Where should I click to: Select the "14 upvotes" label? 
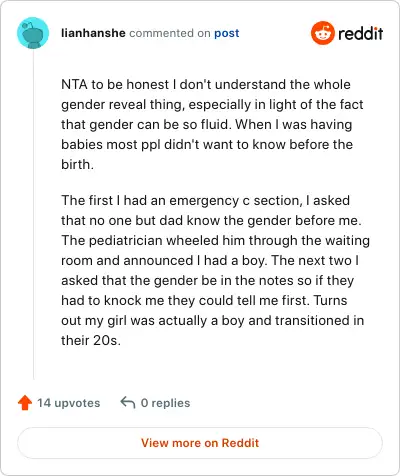(69, 403)
